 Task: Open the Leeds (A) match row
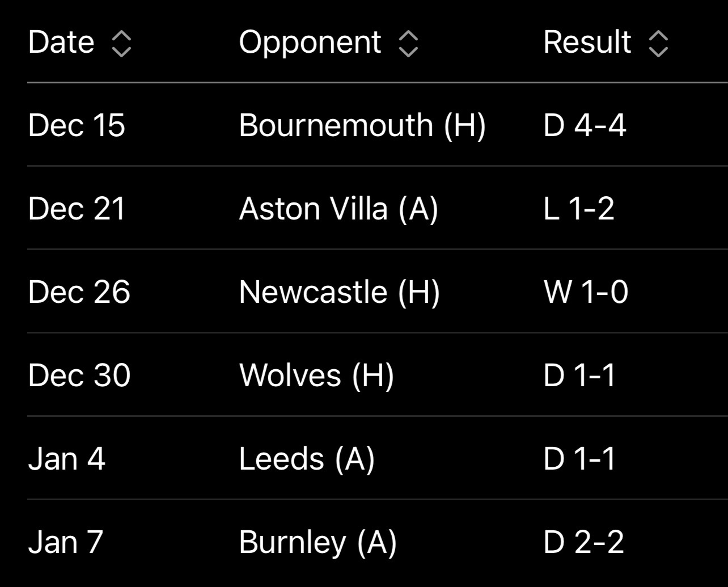[x=378, y=458]
